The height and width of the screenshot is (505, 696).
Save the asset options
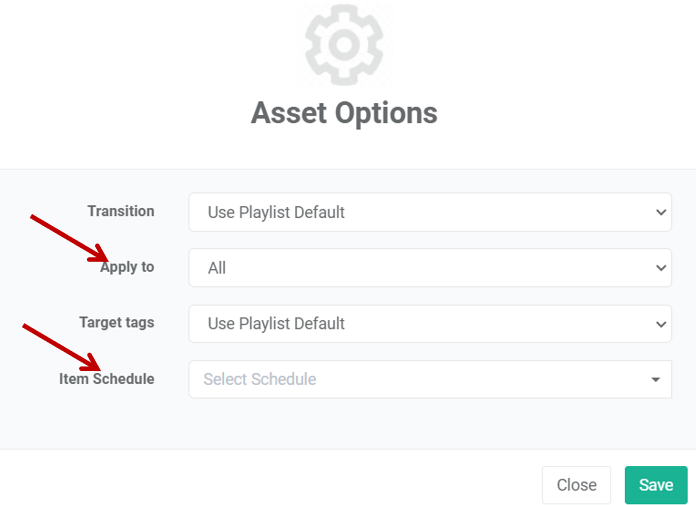[656, 485]
